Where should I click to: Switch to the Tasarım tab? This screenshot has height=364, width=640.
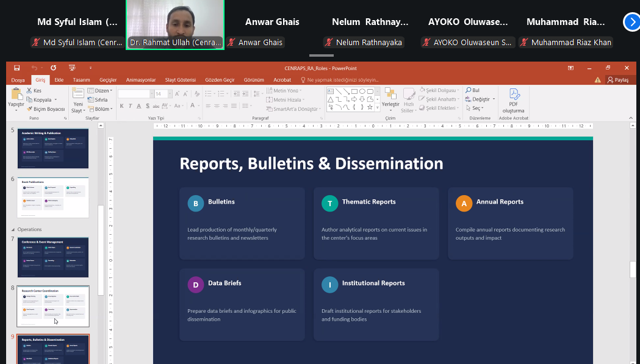[x=82, y=80]
